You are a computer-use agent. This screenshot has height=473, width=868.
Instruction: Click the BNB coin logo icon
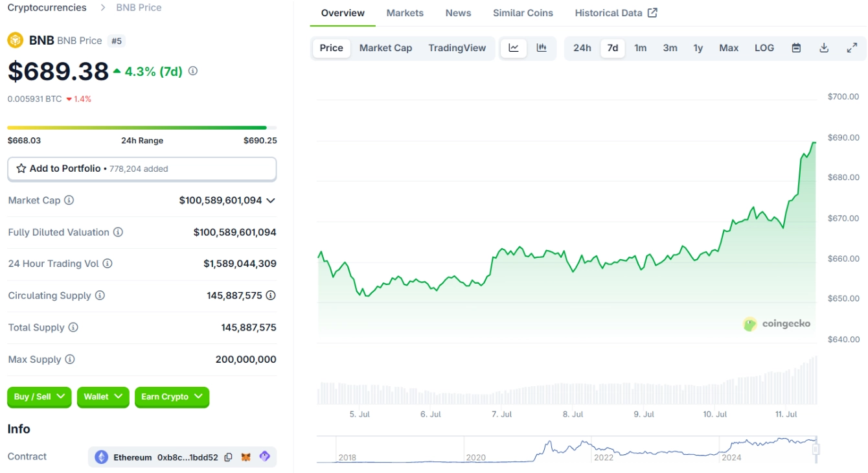[x=15, y=40]
